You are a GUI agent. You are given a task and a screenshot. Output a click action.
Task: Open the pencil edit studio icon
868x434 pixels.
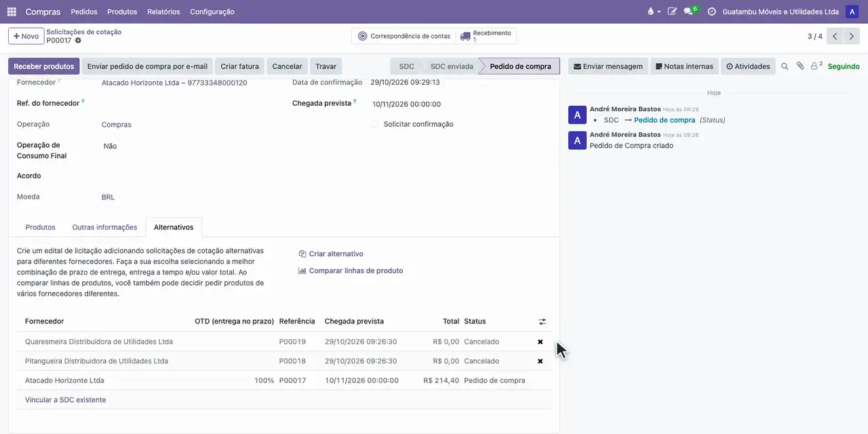(x=672, y=12)
